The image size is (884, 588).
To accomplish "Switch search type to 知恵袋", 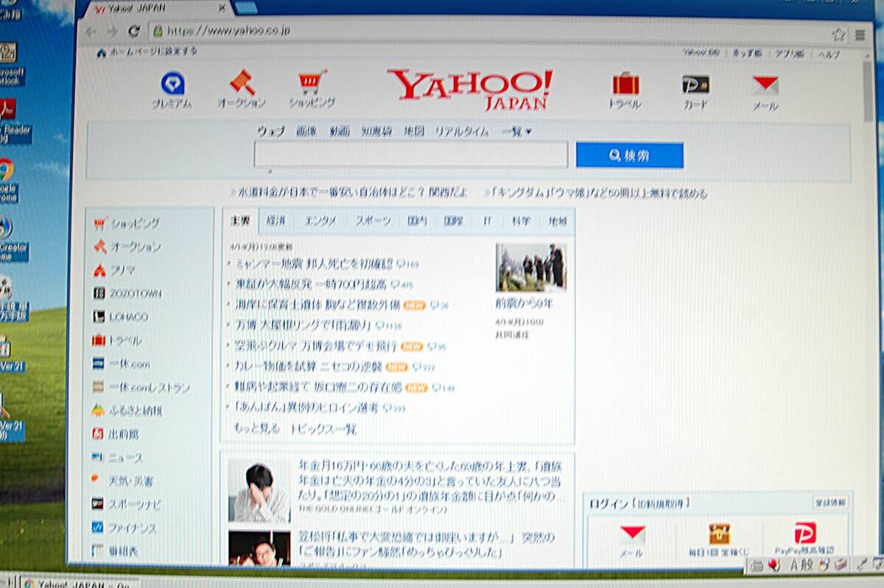I will tap(376, 131).
